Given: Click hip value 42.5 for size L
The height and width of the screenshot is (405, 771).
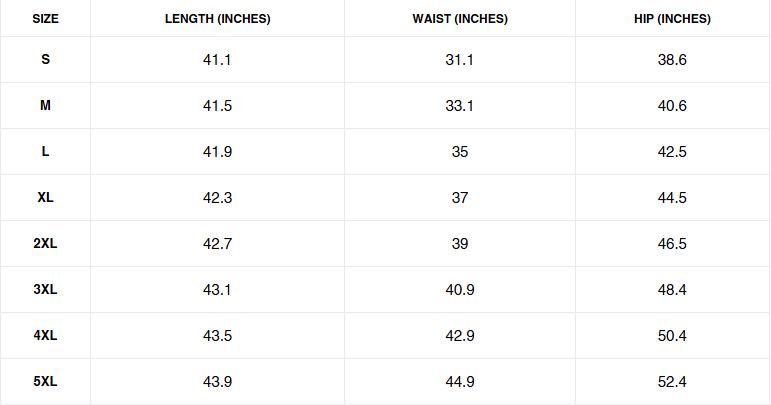Looking at the screenshot, I should click(672, 152).
